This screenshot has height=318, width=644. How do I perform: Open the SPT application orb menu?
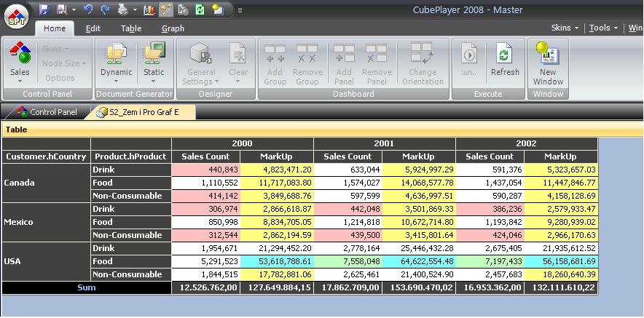[16, 17]
